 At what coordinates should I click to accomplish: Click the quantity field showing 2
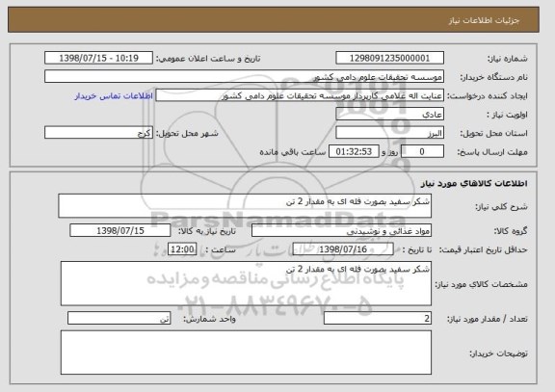[378, 318]
